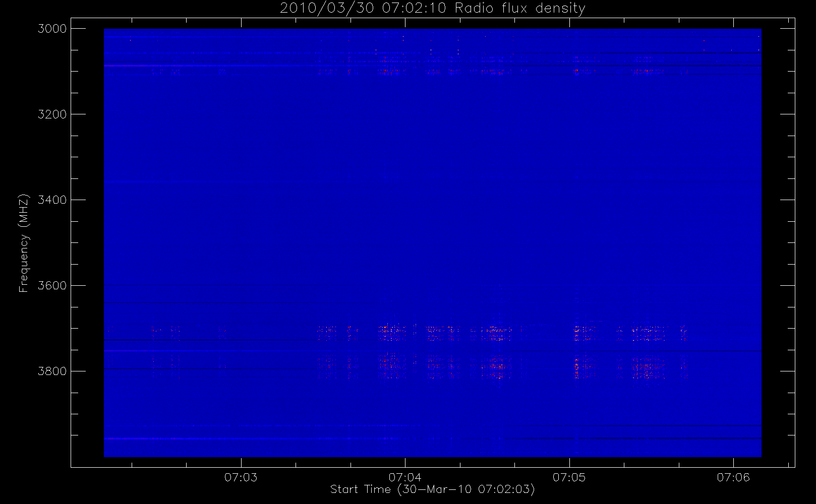Image resolution: width=816 pixels, height=504 pixels.
Task: Select the 'Frequency (MHz)' y-axis label
Action: pyautogui.click(x=24, y=243)
